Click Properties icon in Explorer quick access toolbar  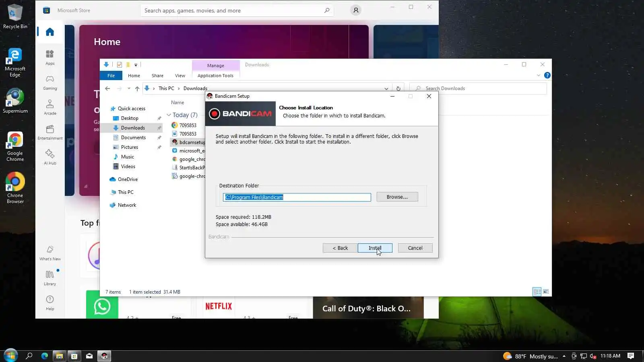tap(119, 64)
